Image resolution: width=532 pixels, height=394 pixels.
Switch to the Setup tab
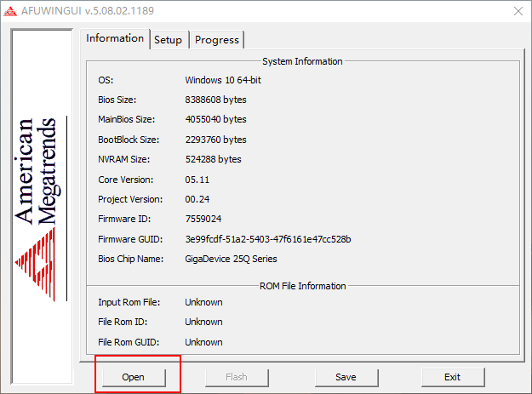(x=169, y=40)
